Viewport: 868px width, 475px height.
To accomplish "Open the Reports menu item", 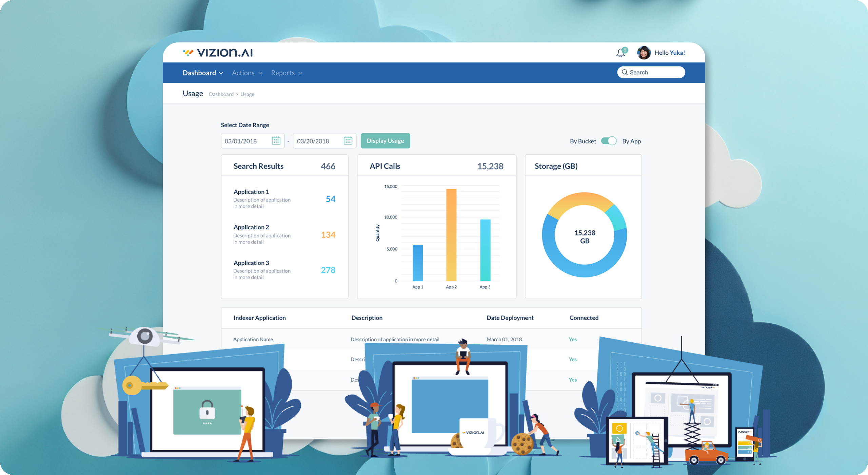I will click(x=283, y=73).
